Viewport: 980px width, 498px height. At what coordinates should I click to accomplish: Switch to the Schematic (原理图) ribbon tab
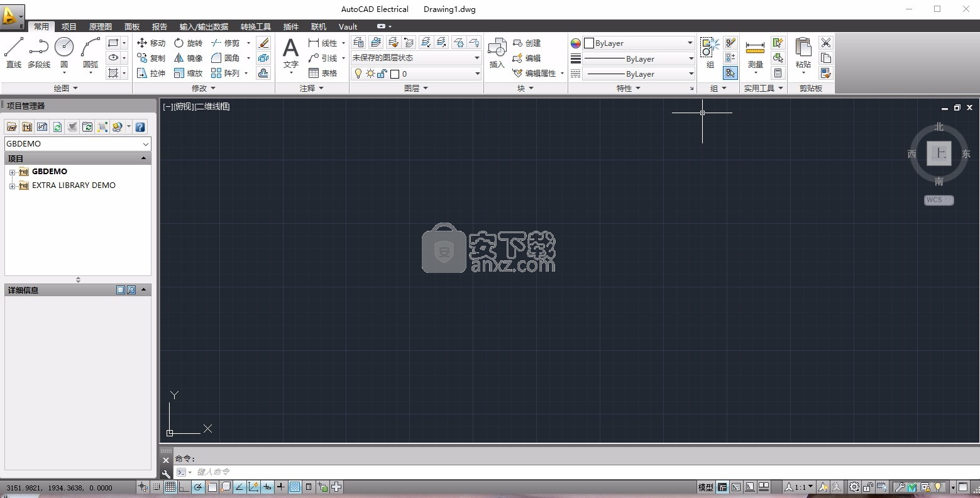[100, 26]
